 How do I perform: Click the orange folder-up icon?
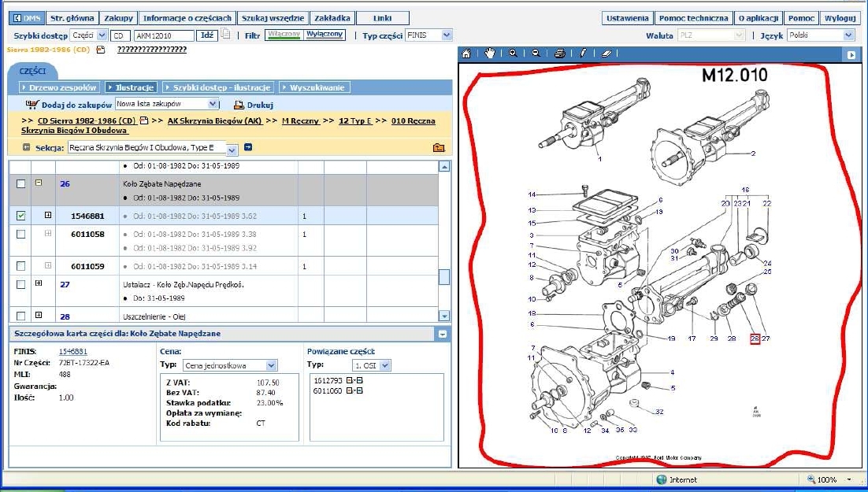point(439,148)
